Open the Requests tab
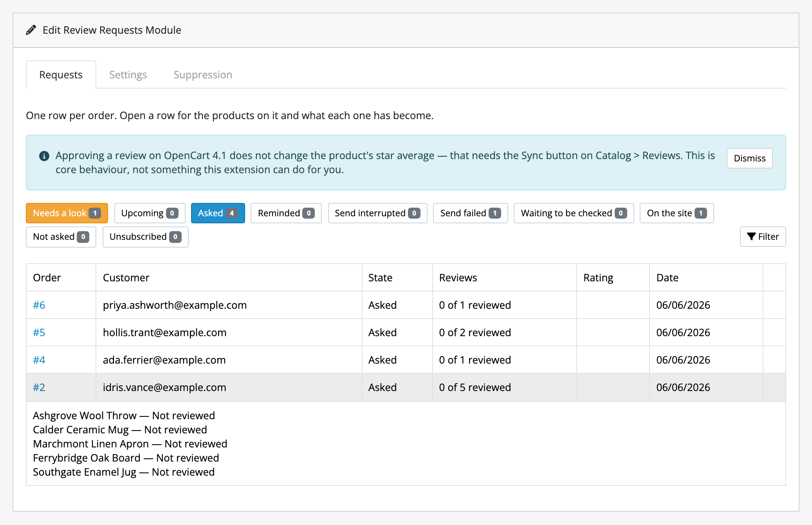Viewport: 812px width, 525px height. coord(61,74)
